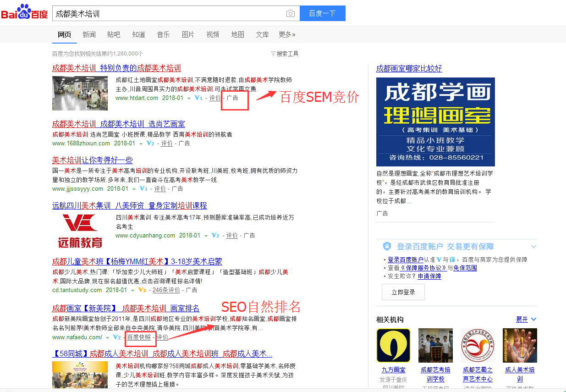The image size is (566, 392).
Task: Click V1 badge under htdart.com result
Action: tap(198, 98)
